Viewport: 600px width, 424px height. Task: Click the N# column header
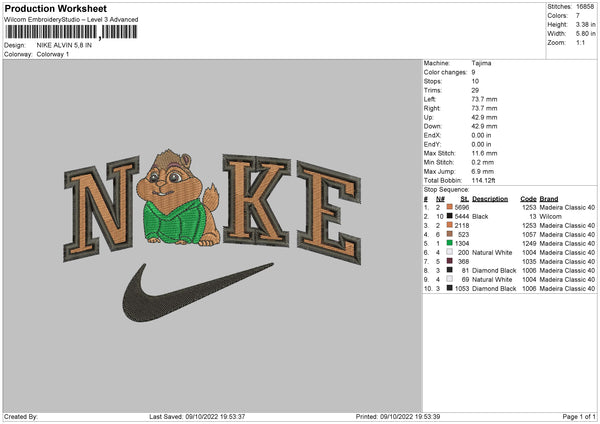click(x=440, y=199)
